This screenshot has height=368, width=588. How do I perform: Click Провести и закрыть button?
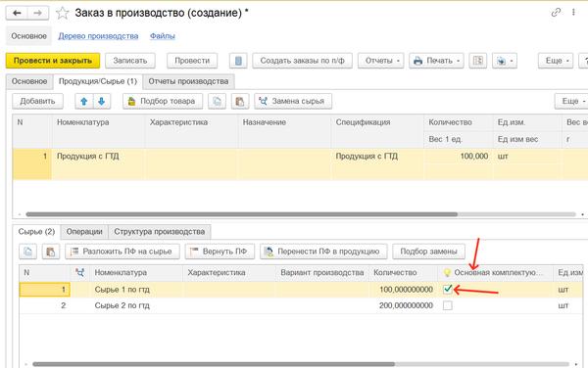point(53,61)
